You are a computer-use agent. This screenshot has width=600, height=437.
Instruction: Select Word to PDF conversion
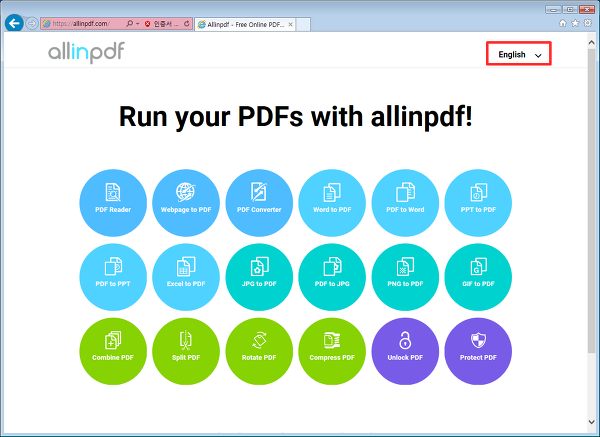click(x=332, y=203)
